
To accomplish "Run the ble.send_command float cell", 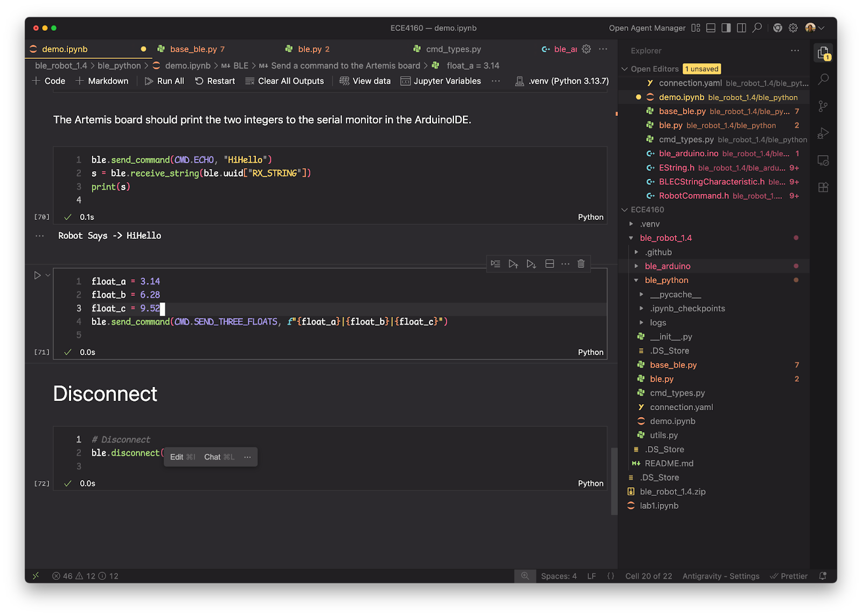I will tap(38, 275).
